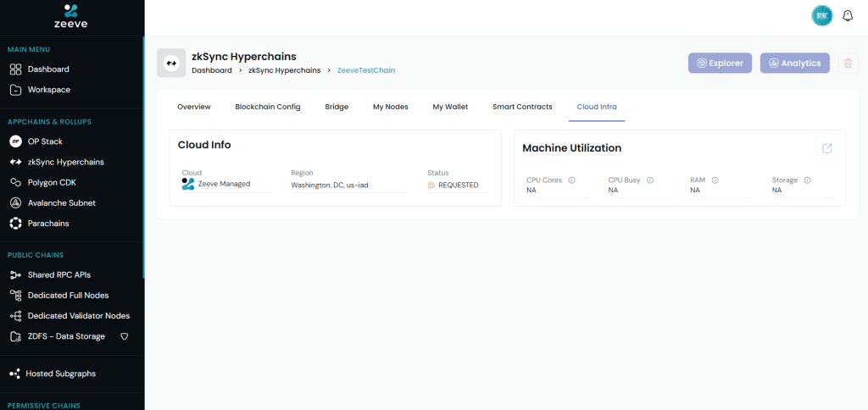The image size is (868, 410).
Task: Open the Bridge tab
Action: tap(337, 107)
